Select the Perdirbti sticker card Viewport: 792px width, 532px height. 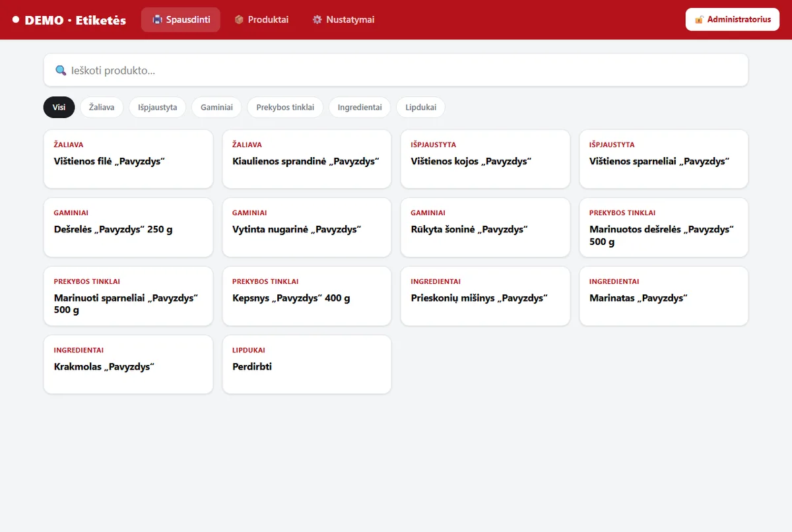tap(307, 364)
